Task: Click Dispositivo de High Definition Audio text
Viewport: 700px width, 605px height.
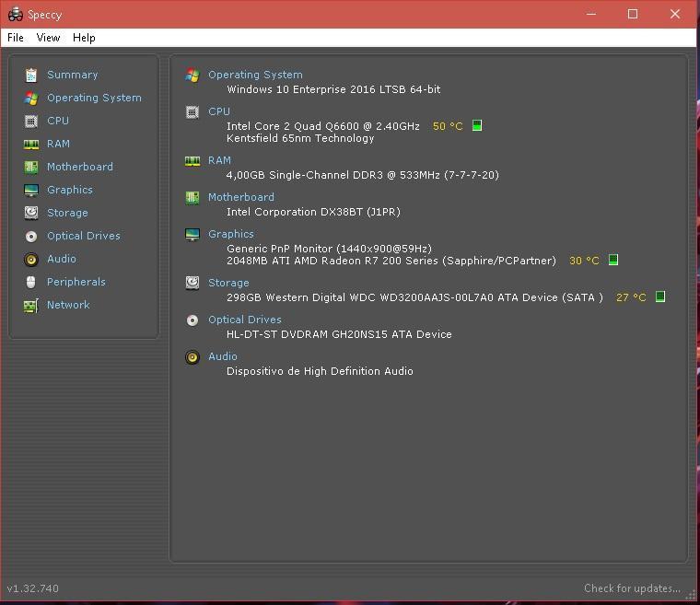Action: click(321, 371)
